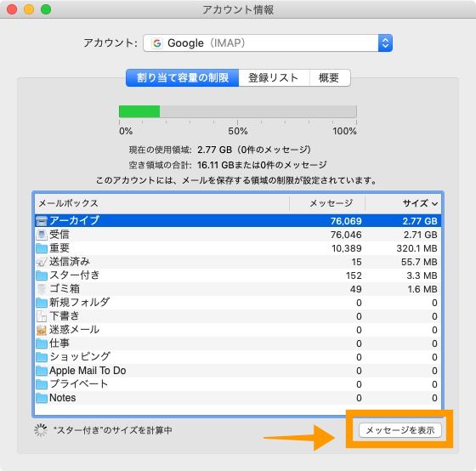Click the 76,046 message count cell

(346, 235)
